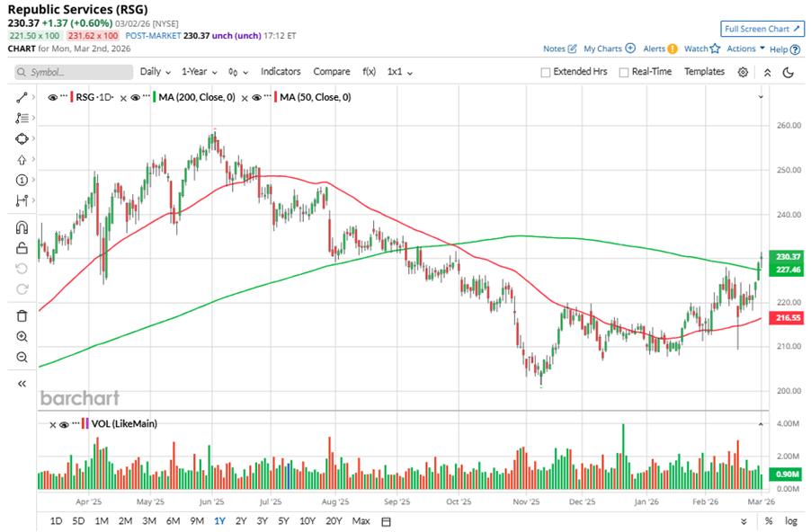Image resolution: width=811 pixels, height=532 pixels.
Task: Open the numbered annotation tool
Action: coord(22,180)
